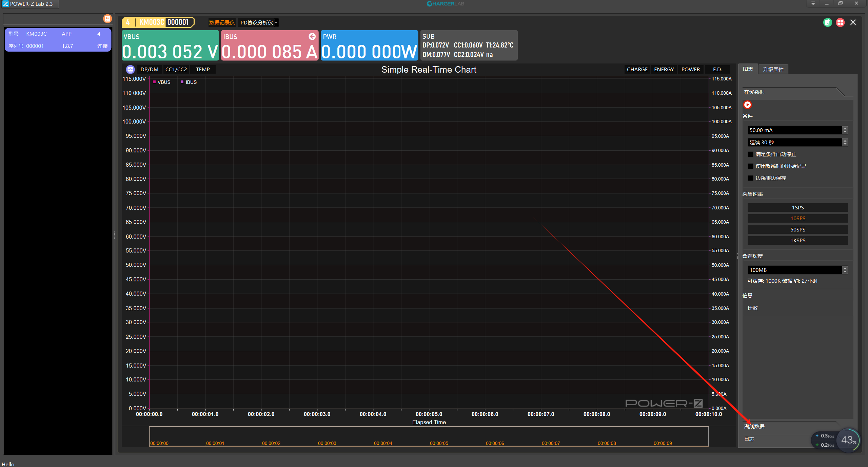Check the 边采集边保存 option
868x467 pixels.
(x=751, y=178)
